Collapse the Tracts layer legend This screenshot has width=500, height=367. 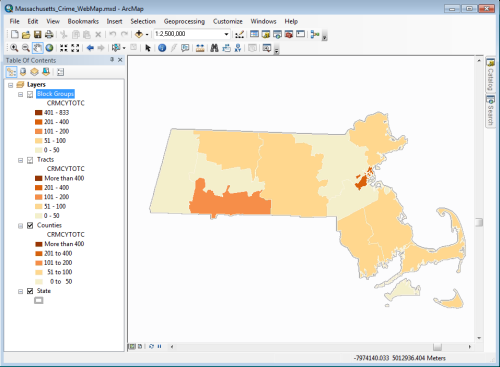(x=20, y=160)
